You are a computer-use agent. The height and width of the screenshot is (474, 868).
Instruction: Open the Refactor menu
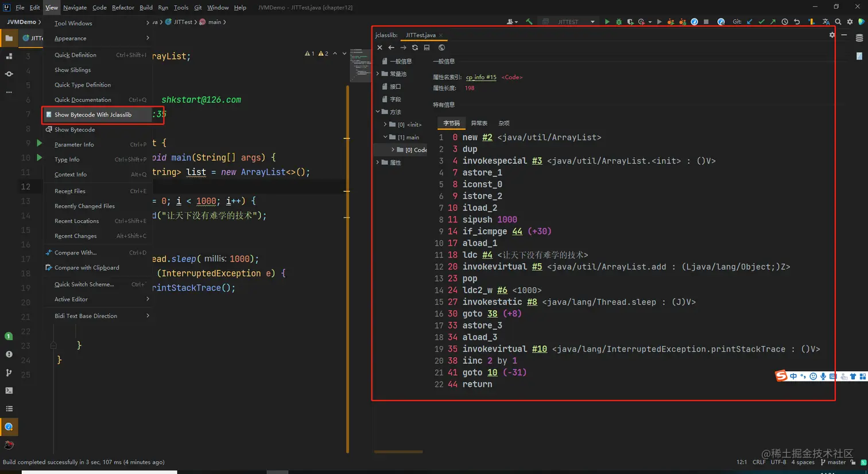tap(123, 7)
